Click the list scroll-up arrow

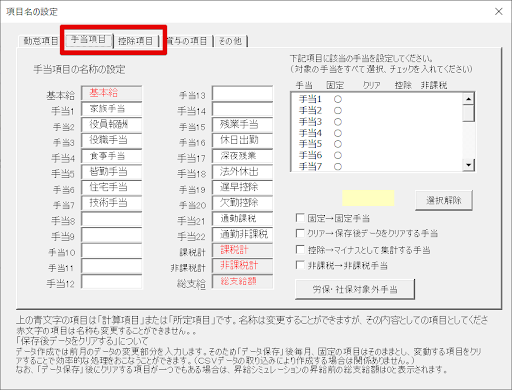pyautogui.click(x=469, y=99)
